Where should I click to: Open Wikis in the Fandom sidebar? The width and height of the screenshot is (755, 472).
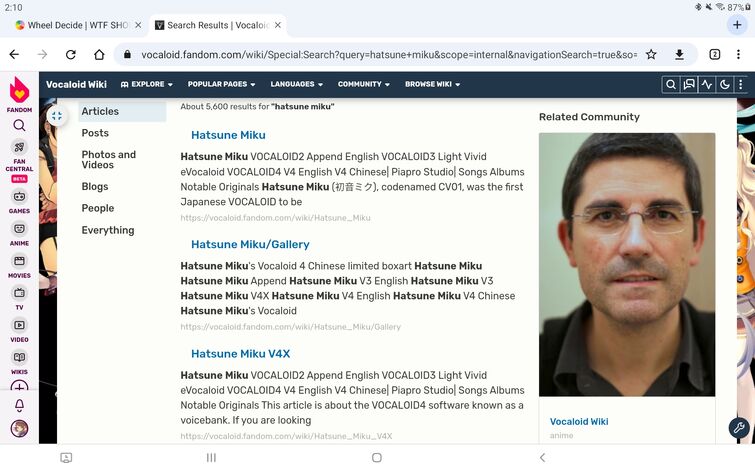(x=19, y=363)
